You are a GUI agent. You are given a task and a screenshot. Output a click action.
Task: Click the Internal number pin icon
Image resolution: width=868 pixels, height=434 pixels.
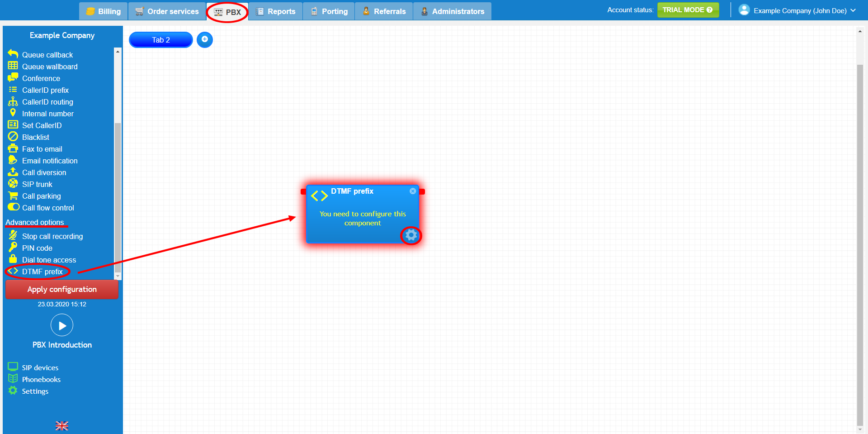tap(13, 113)
